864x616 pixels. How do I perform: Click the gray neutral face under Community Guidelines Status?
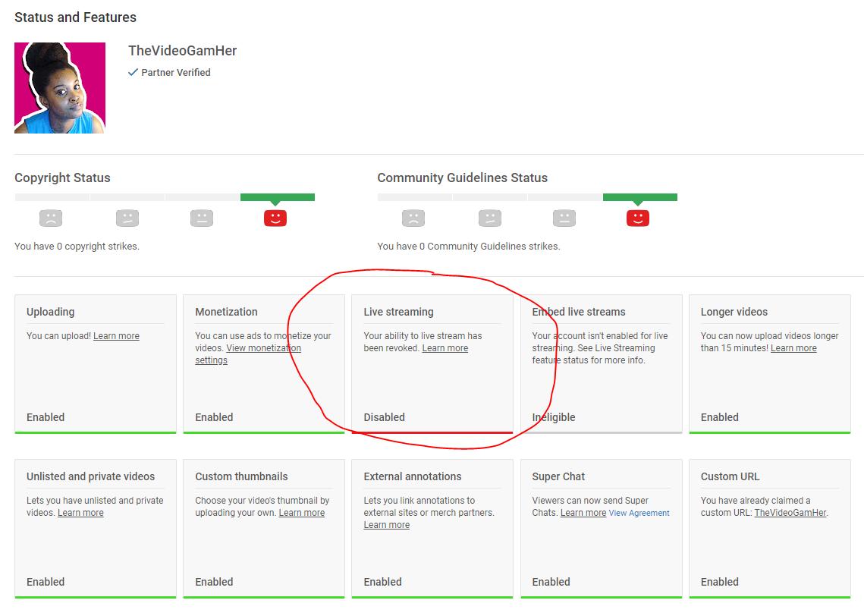coord(564,218)
